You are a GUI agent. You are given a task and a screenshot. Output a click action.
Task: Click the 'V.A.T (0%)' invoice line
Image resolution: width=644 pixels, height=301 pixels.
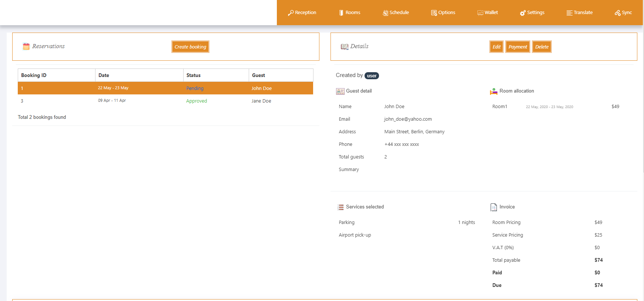[503, 248]
